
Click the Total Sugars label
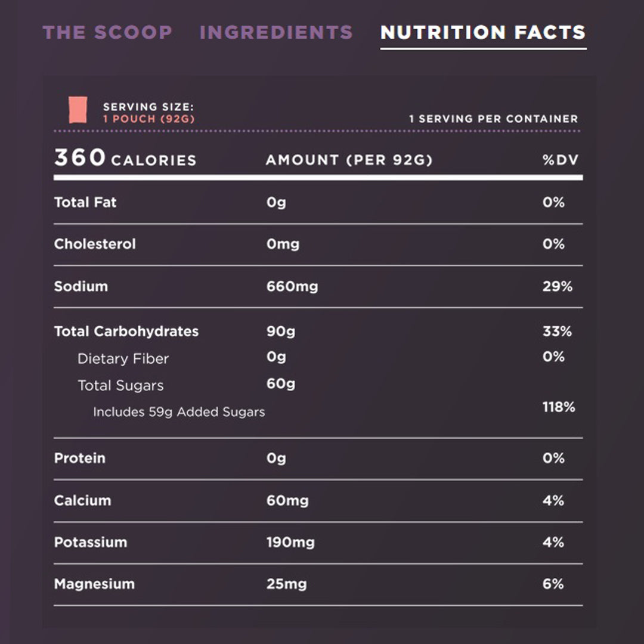pyautogui.click(x=120, y=386)
